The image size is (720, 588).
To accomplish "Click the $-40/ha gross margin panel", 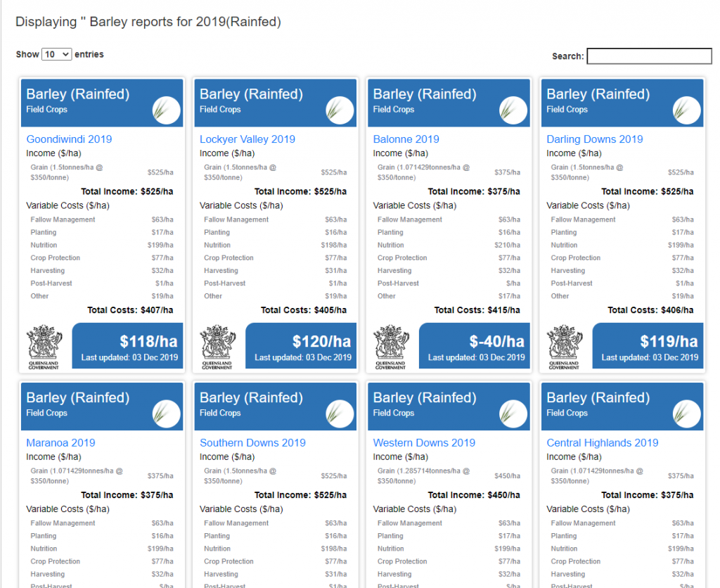I will point(475,347).
